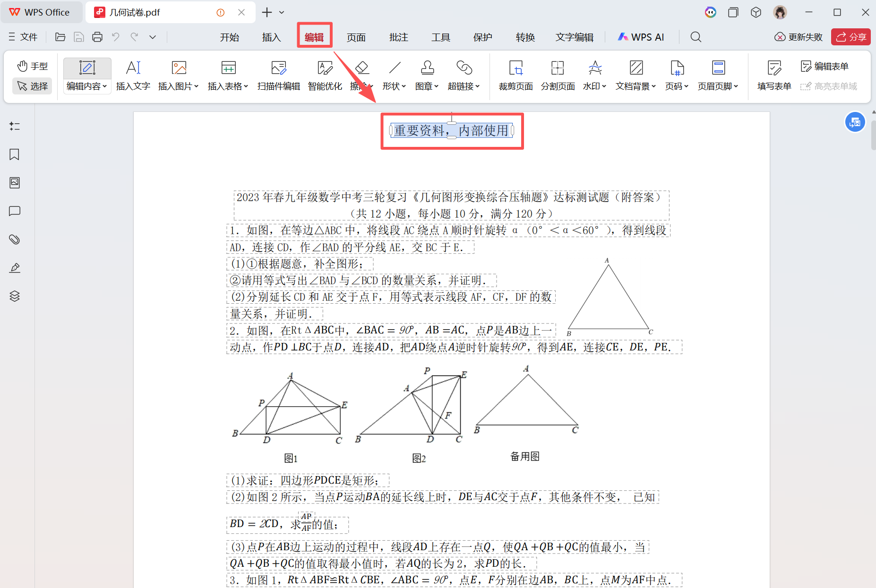Click the floating translate icon over the document
The height and width of the screenshot is (588, 876).
click(854, 122)
